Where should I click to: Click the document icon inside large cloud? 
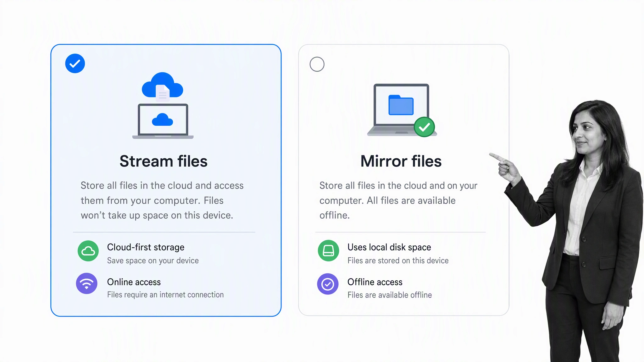point(163,93)
